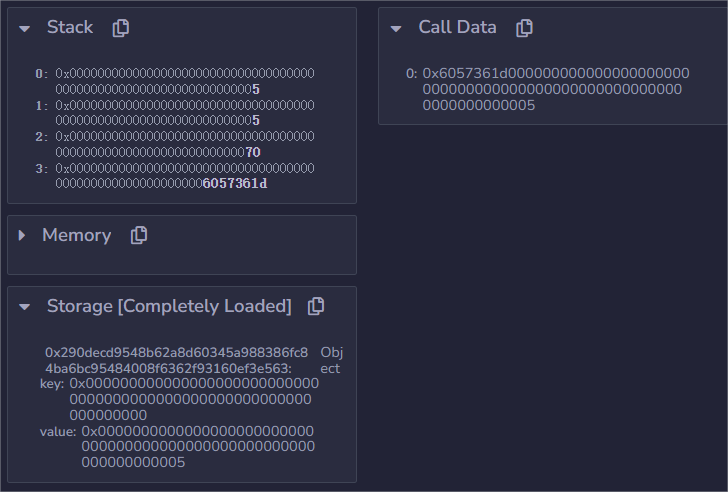
Task: Copy the Call Data to clipboard
Action: pyautogui.click(x=524, y=28)
